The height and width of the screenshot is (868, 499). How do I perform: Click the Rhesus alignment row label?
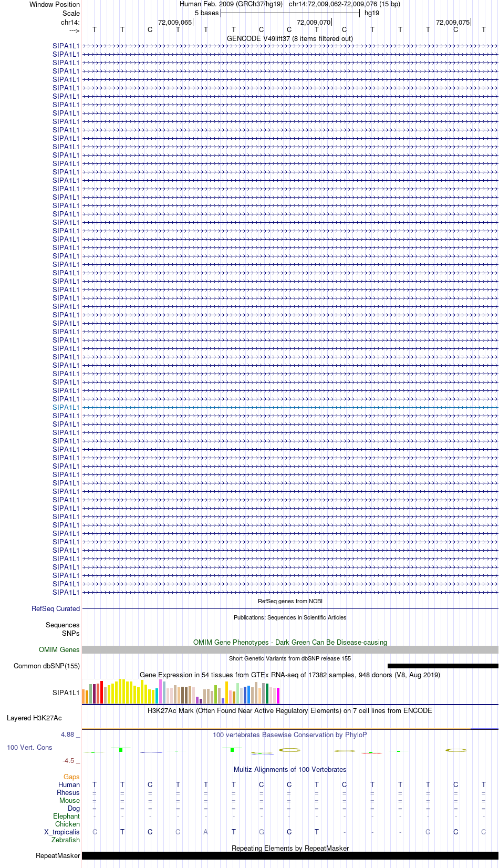tap(68, 792)
